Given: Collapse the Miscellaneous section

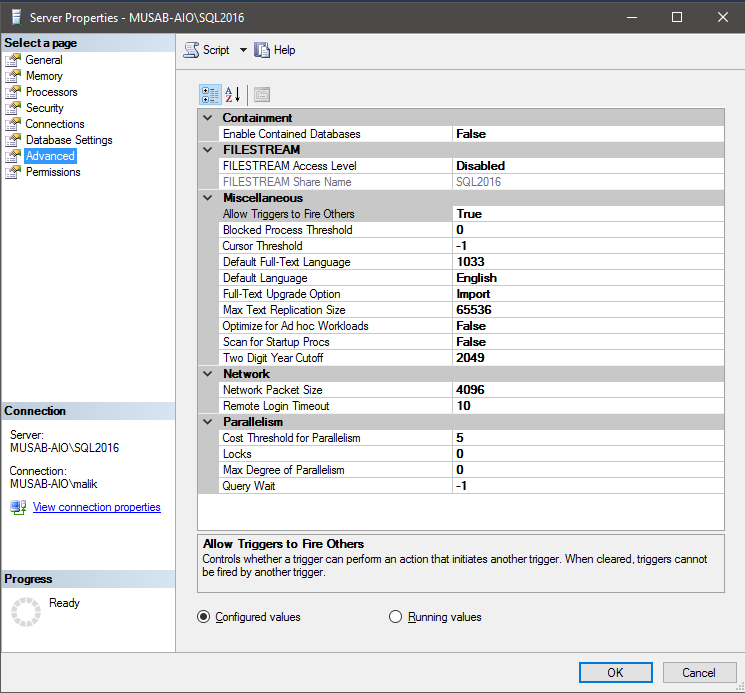Looking at the screenshot, I should [x=208, y=198].
